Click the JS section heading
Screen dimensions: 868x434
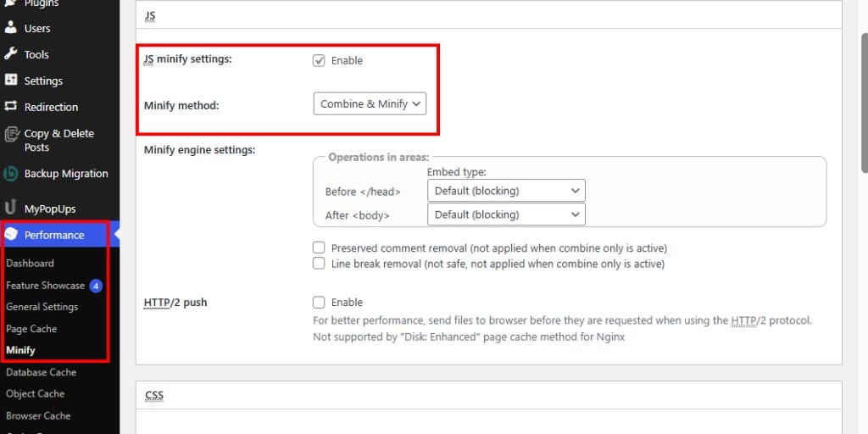click(x=150, y=17)
